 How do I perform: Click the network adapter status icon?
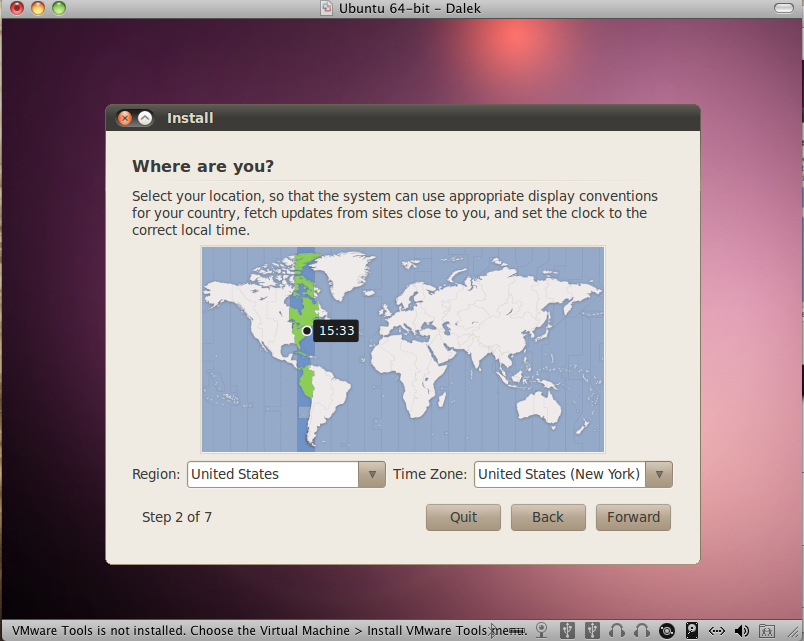point(717,630)
